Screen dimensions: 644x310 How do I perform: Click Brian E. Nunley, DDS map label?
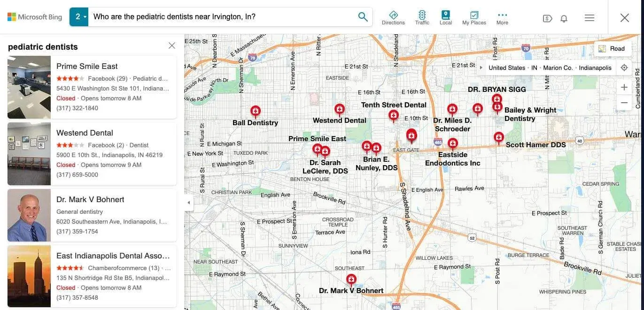point(376,163)
